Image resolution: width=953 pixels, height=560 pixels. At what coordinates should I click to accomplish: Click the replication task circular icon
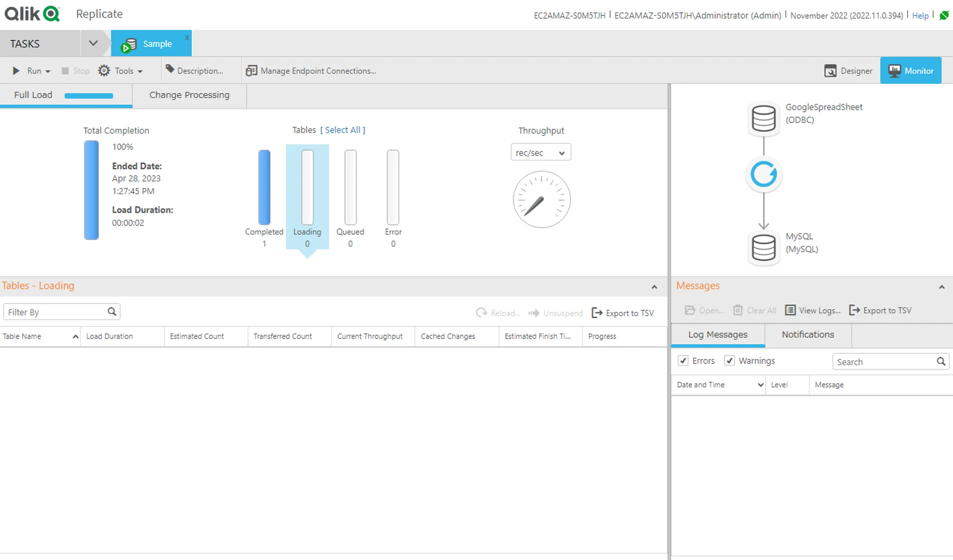point(764,174)
